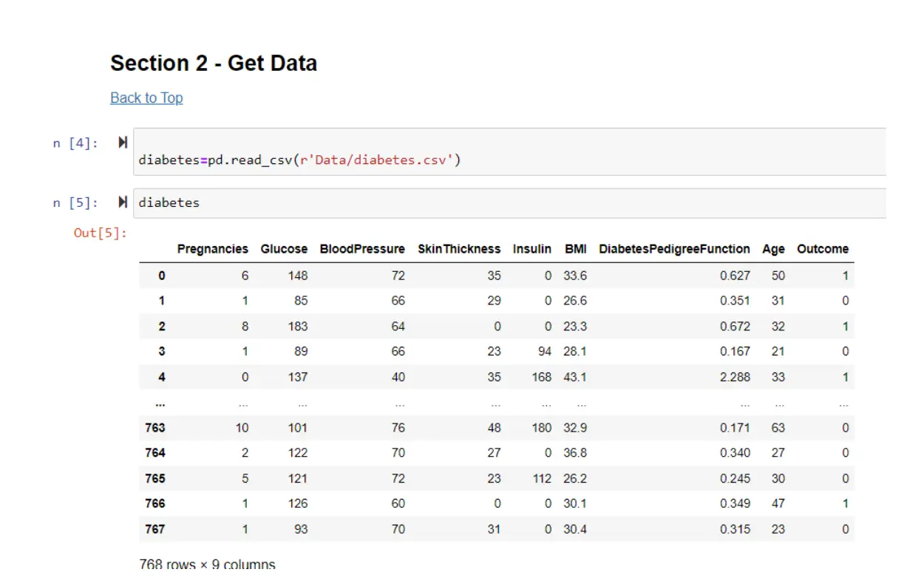Select the In [4] cell prompt

[75, 143]
